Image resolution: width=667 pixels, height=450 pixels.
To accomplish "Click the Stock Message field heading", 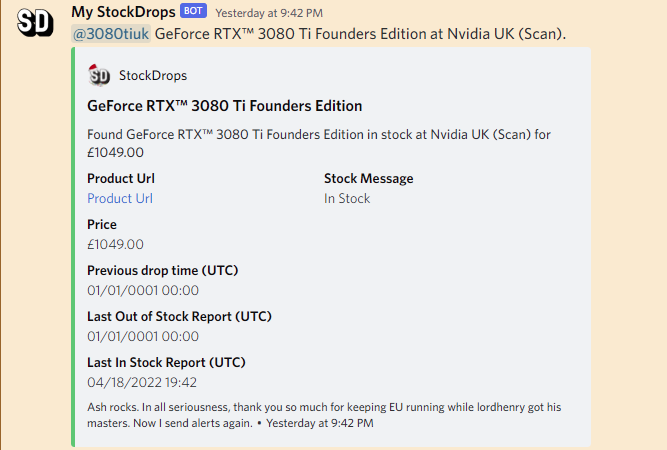I will coord(369,179).
